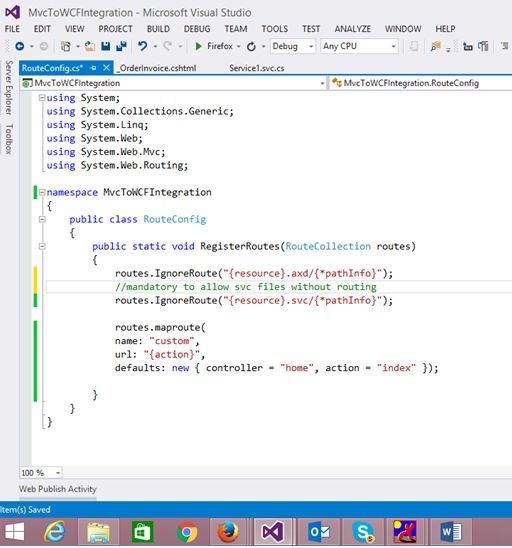Open the navigate backward history dropdown arrow
This screenshot has width=512, height=548.
pos(31,46)
